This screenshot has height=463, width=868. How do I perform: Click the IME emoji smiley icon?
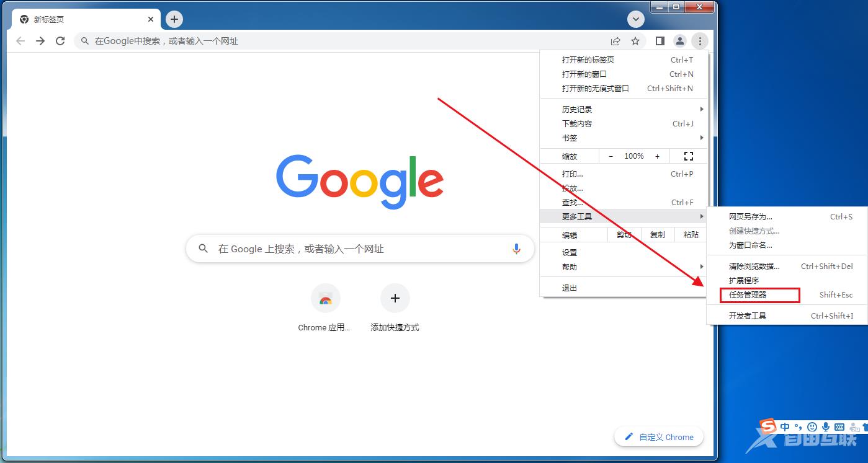click(x=812, y=426)
